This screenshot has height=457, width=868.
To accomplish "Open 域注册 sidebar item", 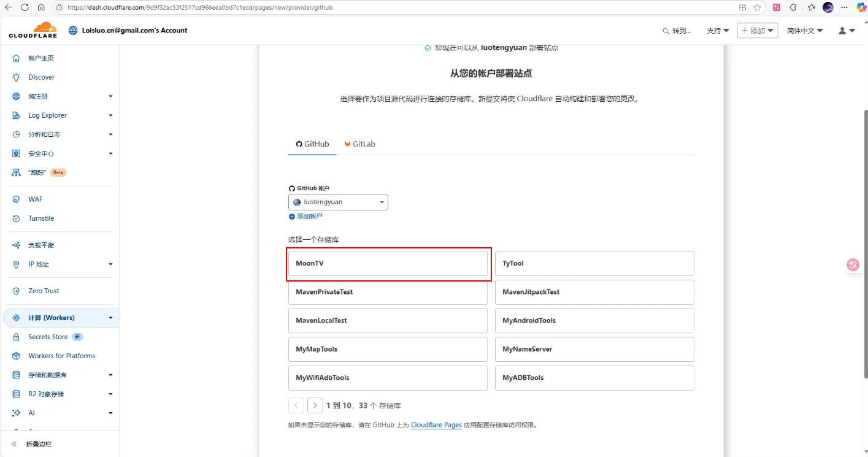I will (x=60, y=96).
